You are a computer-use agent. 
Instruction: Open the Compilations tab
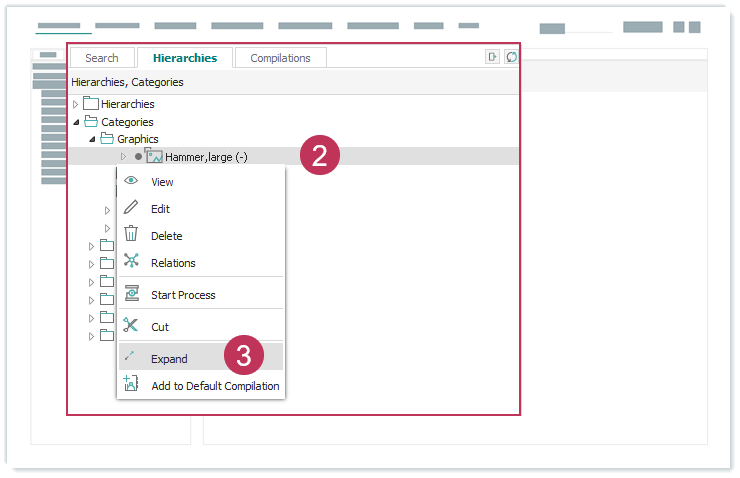pos(280,58)
